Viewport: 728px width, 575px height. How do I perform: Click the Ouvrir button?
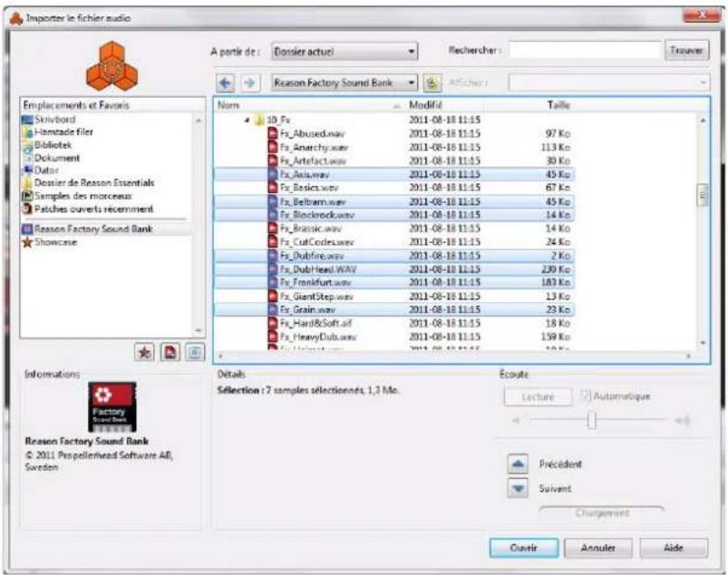(523, 548)
